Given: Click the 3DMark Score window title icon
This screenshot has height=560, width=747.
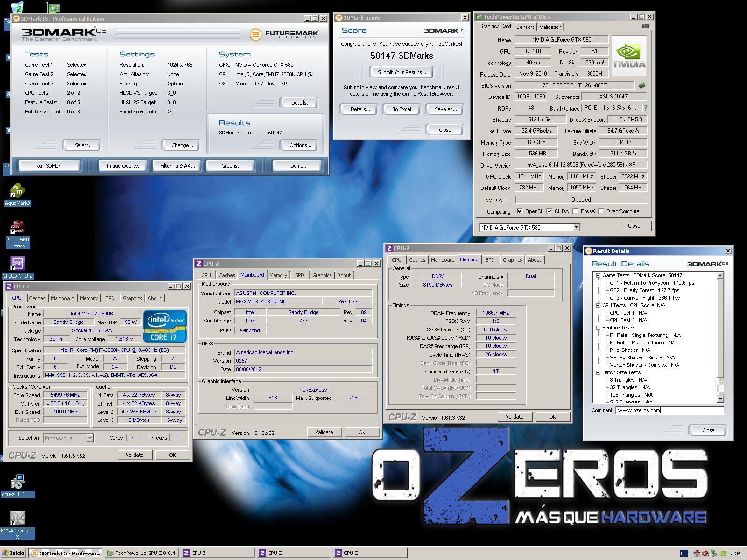Looking at the screenshot, I should 338,18.
